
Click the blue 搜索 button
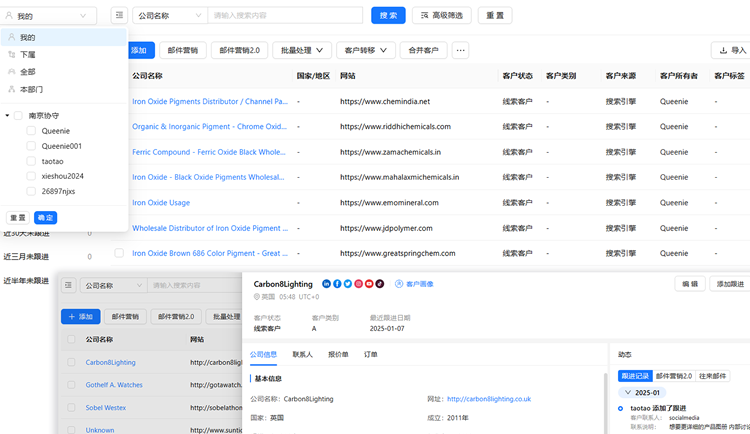388,15
